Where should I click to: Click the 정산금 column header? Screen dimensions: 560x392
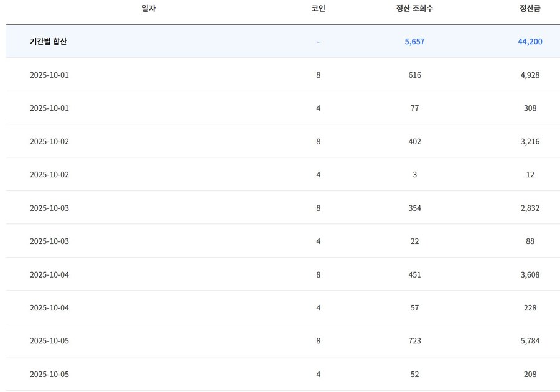coord(530,9)
